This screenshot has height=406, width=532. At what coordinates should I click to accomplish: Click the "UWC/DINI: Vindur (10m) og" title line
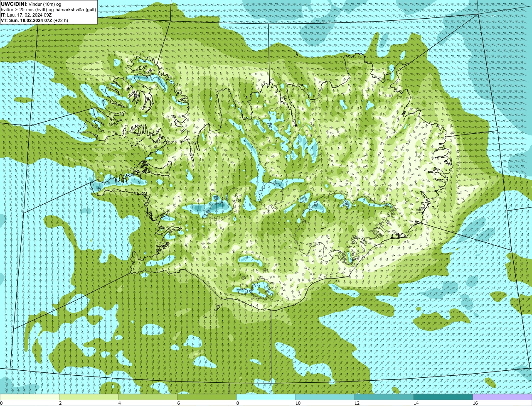[x=31, y=4]
